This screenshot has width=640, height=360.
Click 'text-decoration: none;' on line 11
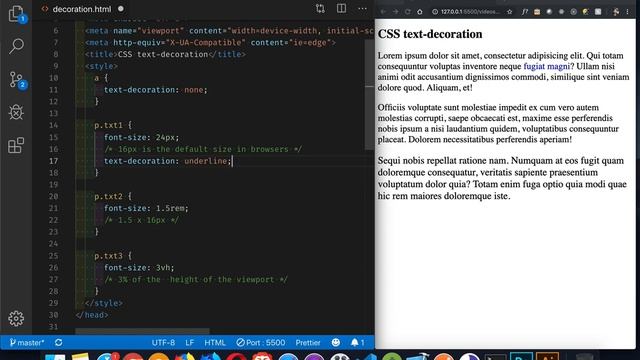[x=156, y=90]
